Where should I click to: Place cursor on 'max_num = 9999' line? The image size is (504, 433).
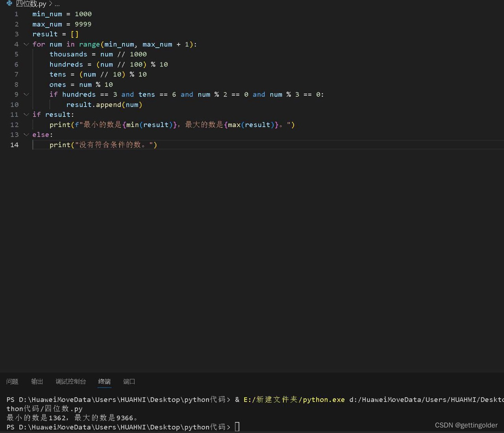[62, 24]
